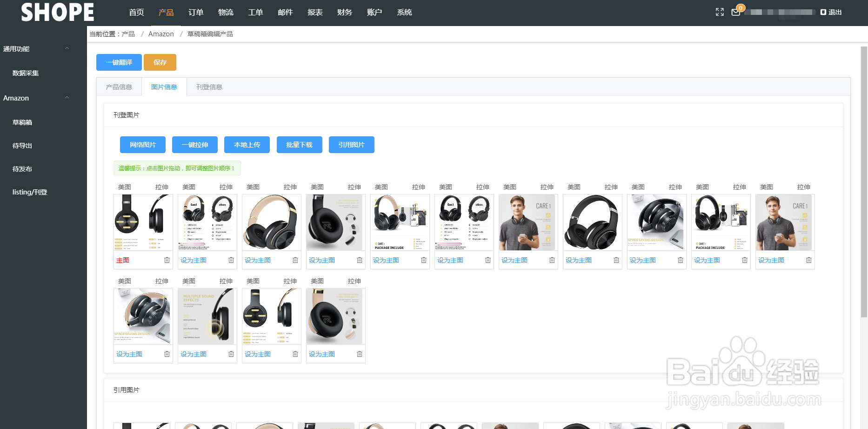Click the page vertical scrollbar
Screen dimensions: 868x429
[x=864, y=181]
